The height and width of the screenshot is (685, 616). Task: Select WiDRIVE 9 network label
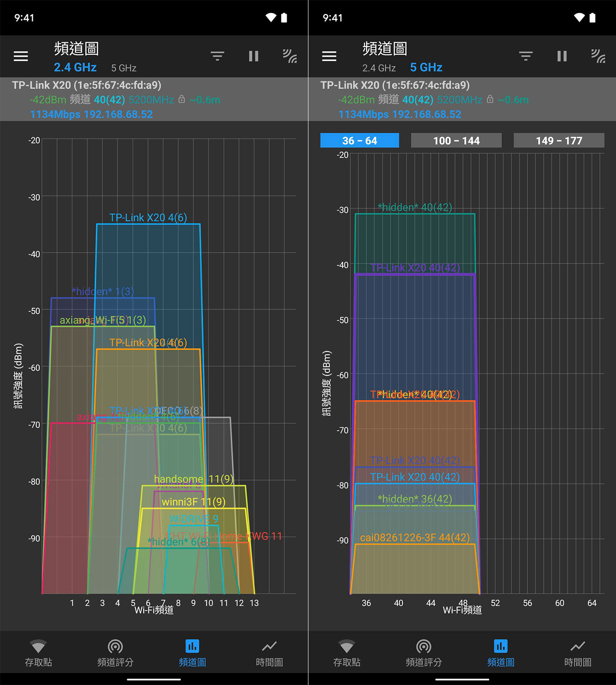click(x=194, y=519)
